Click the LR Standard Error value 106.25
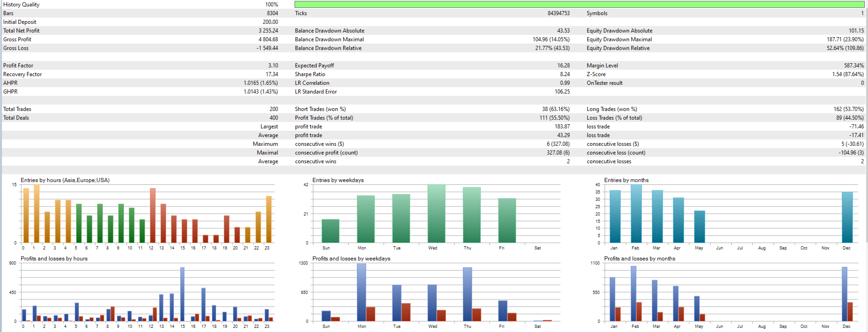Image resolution: width=868 pixels, height=332 pixels. point(562,92)
